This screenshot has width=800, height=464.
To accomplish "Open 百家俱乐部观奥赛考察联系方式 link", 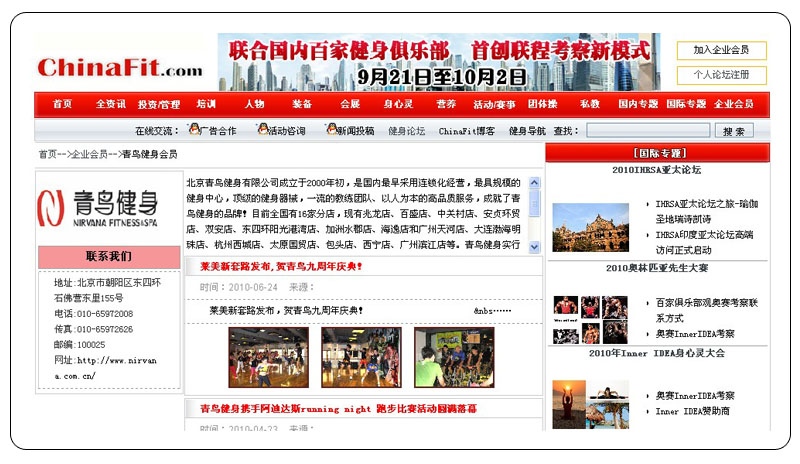I will [707, 310].
